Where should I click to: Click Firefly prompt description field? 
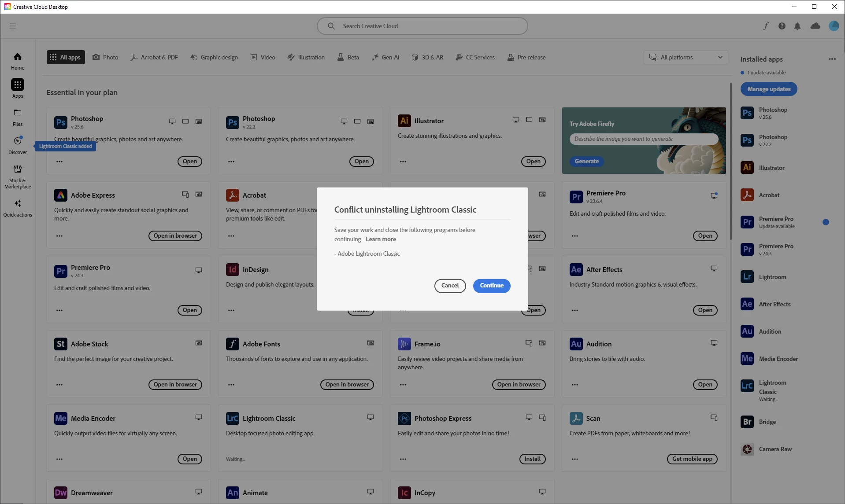pos(644,139)
